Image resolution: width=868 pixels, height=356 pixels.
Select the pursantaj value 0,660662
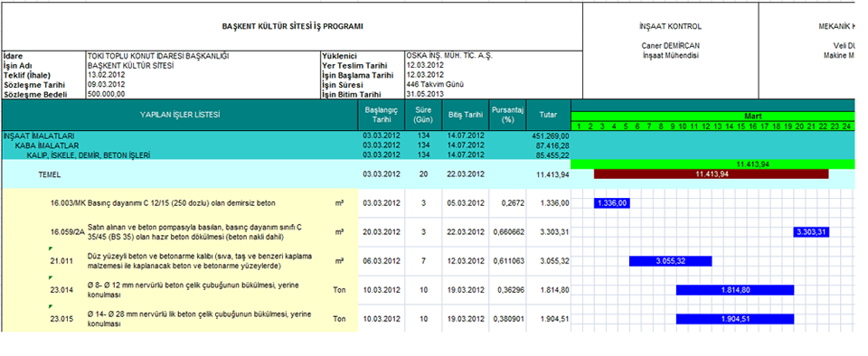point(508,232)
